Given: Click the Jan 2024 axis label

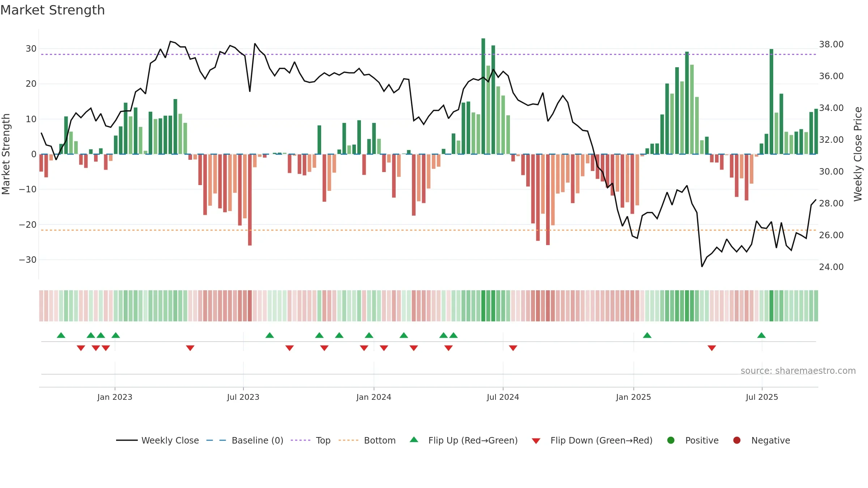Looking at the screenshot, I should (374, 397).
